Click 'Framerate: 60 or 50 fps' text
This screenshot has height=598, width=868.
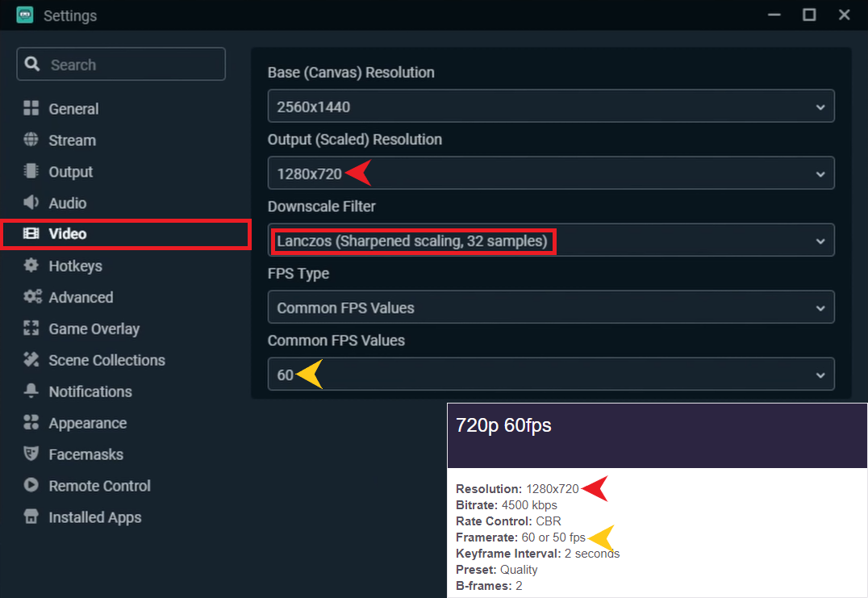(520, 537)
